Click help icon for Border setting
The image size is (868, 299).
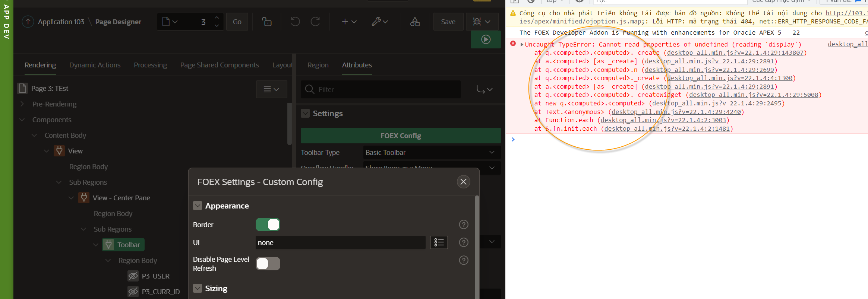pyautogui.click(x=463, y=225)
